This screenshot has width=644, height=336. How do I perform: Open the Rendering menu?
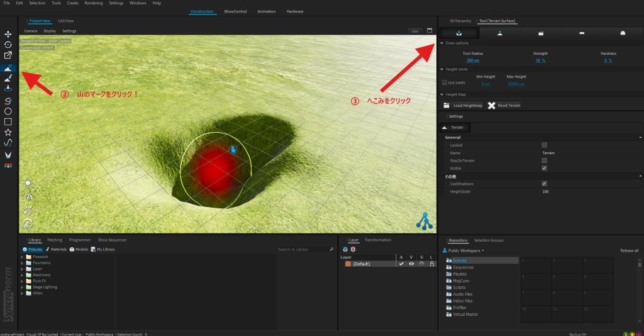pyautogui.click(x=94, y=3)
